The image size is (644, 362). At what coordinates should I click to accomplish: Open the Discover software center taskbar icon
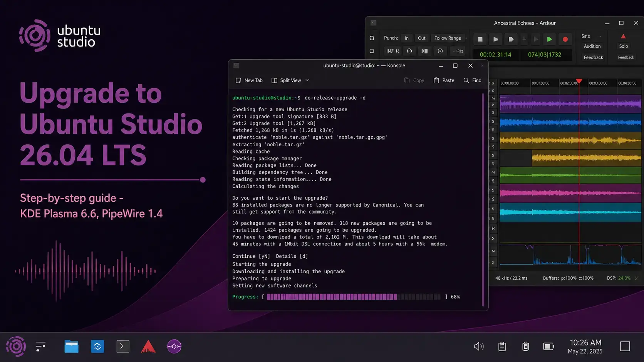pos(97,346)
